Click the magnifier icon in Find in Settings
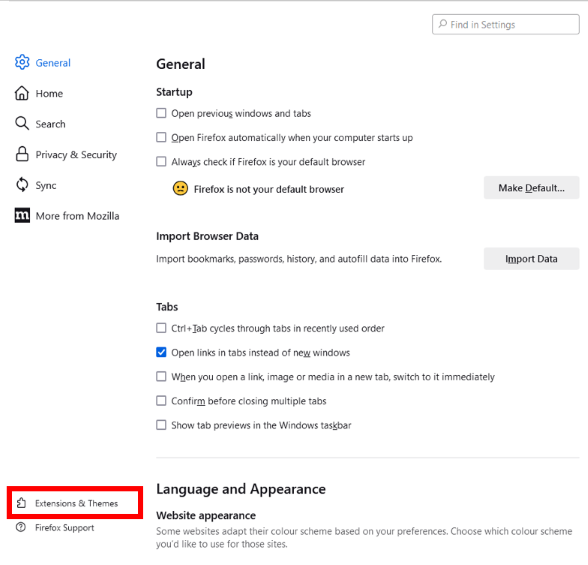This screenshot has height=565, width=588. click(442, 24)
